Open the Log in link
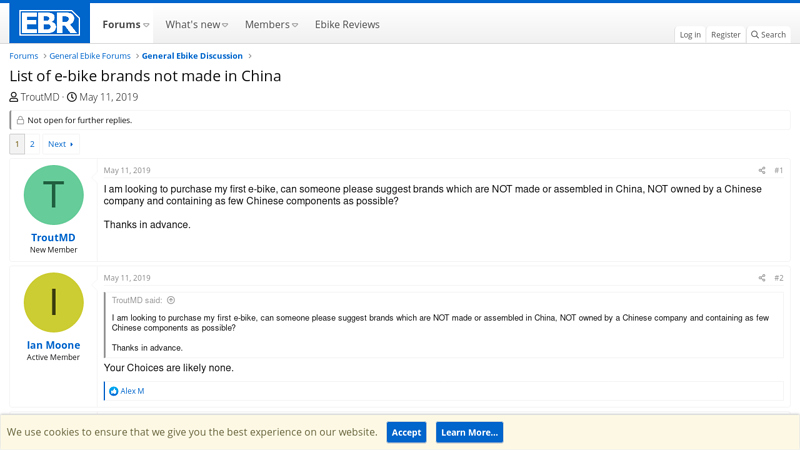The width and height of the screenshot is (800, 450). (x=690, y=35)
